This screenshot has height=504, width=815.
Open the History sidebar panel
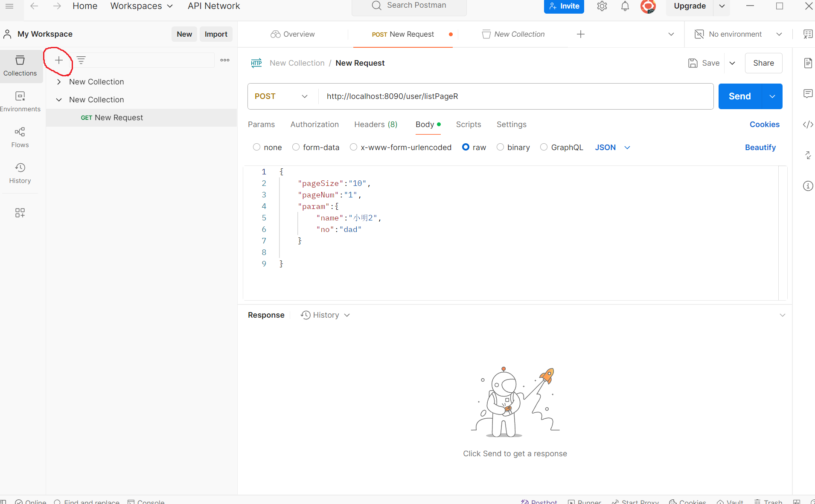click(20, 173)
